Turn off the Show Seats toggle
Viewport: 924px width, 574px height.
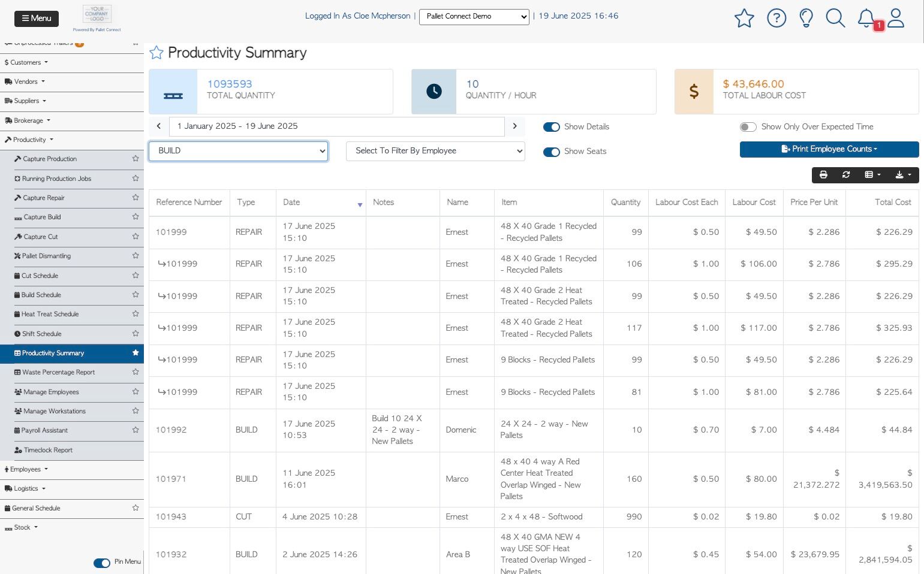[551, 152]
